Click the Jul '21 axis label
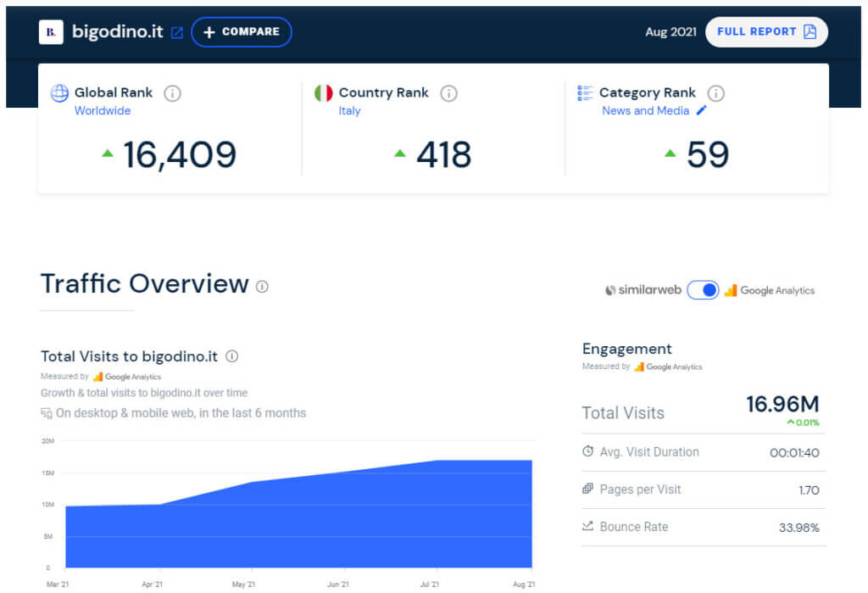This screenshot has width=868, height=593. [x=430, y=585]
